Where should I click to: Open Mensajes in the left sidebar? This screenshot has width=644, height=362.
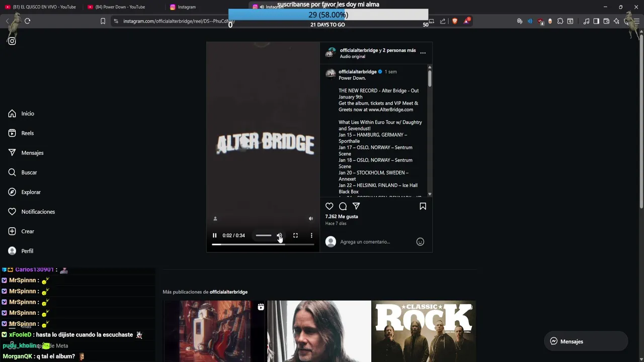pos(26,153)
